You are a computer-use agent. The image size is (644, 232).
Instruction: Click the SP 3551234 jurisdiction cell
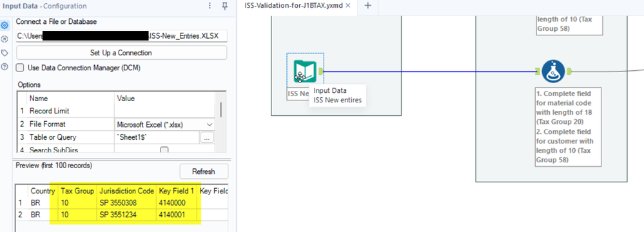(126, 215)
